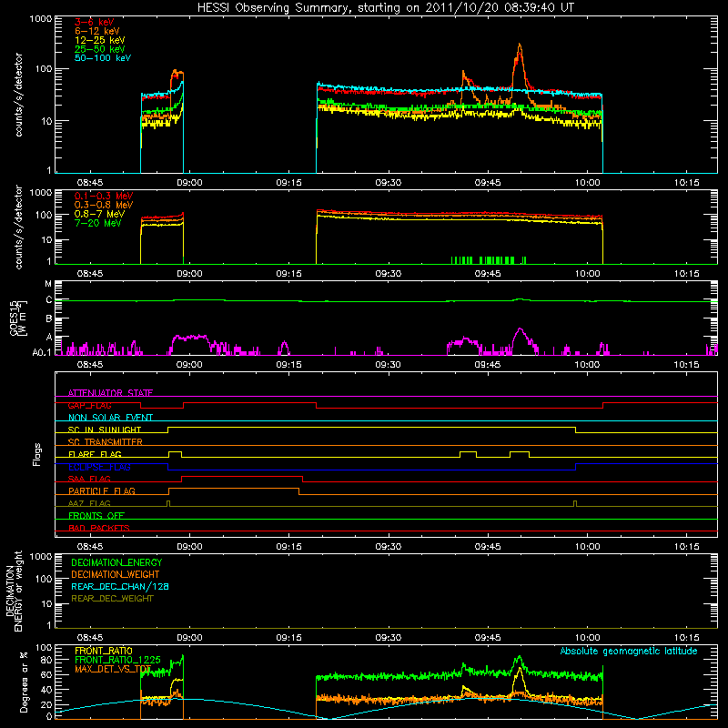Select the ATTENUATOR_STATE flag label
Image resolution: width=728 pixels, height=728 pixels.
(110, 393)
